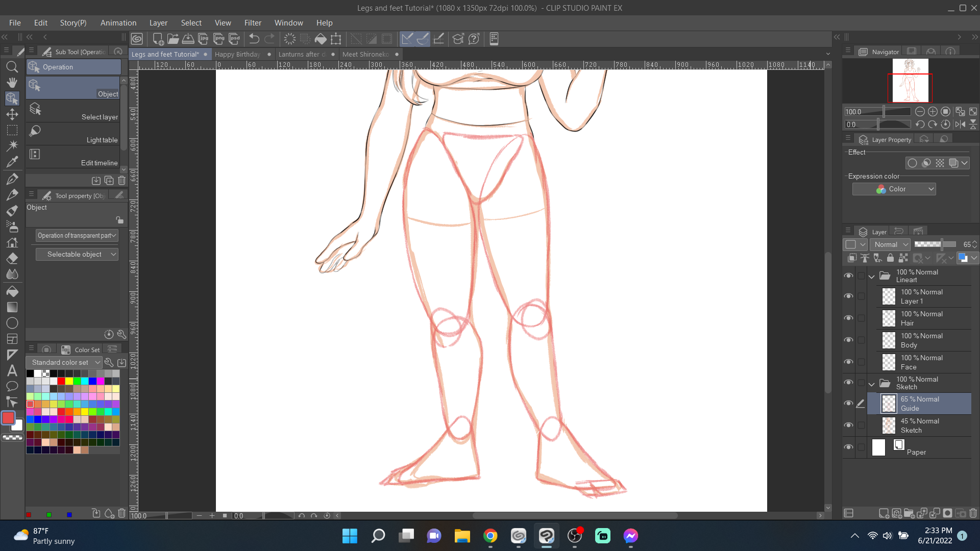Hide the Paper layer
This screenshot has width=980, height=551.
coord(848,447)
